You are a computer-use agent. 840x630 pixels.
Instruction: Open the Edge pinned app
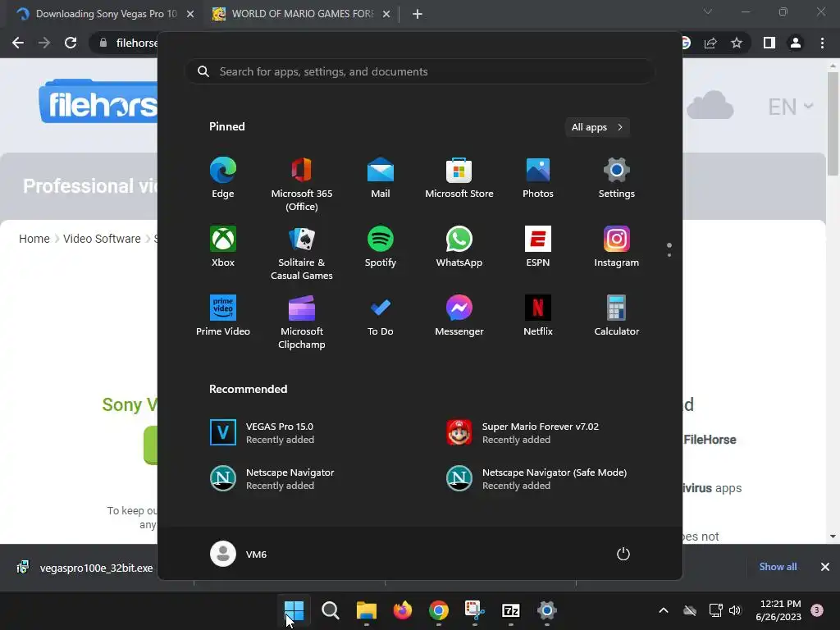tap(223, 178)
